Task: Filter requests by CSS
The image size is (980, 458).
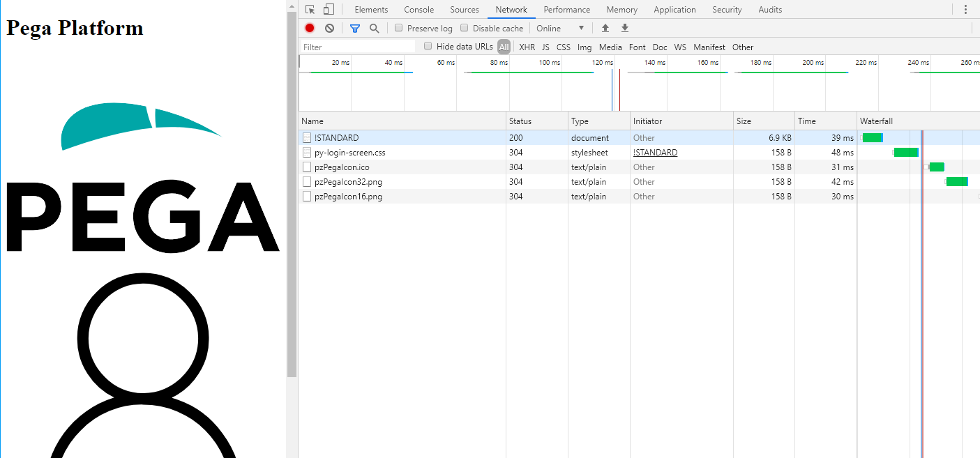Action: coord(564,47)
